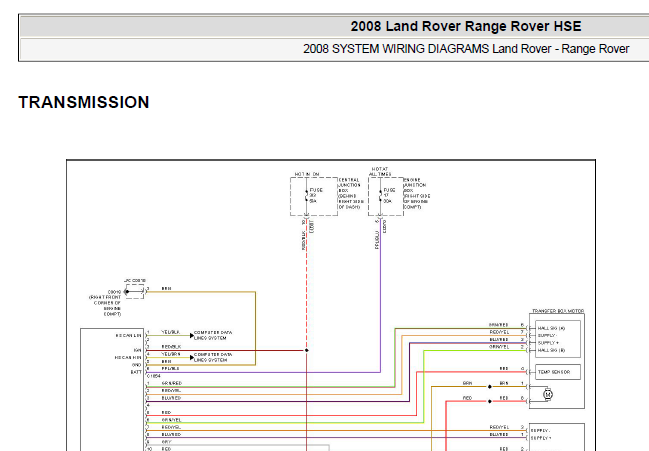Click the splice dot on the RED motor wire
649x451 pixels.
pos(490,401)
